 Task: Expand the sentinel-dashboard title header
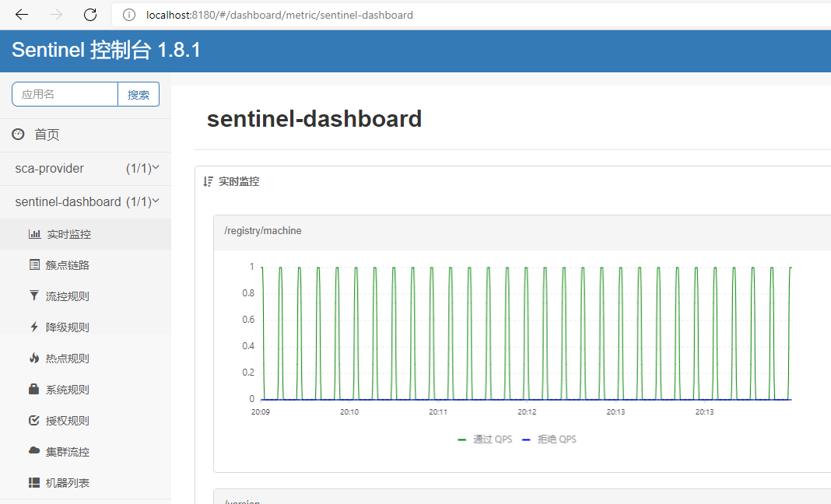[314, 118]
